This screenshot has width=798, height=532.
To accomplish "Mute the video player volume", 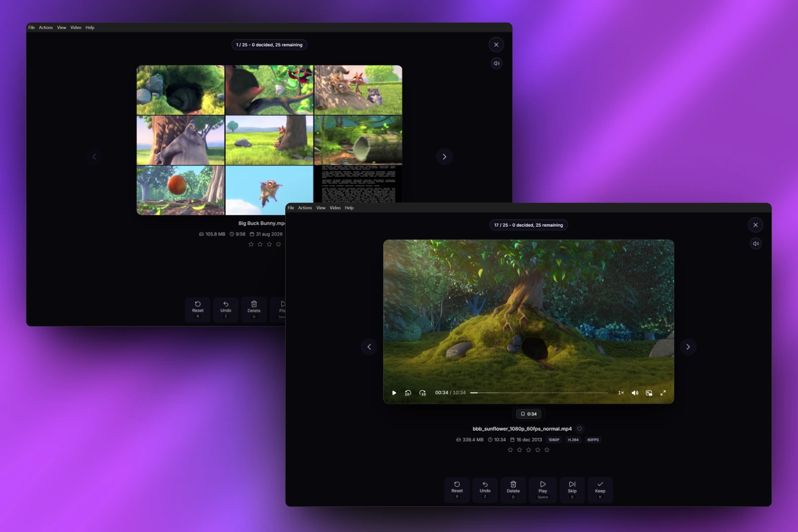I will coord(635,393).
